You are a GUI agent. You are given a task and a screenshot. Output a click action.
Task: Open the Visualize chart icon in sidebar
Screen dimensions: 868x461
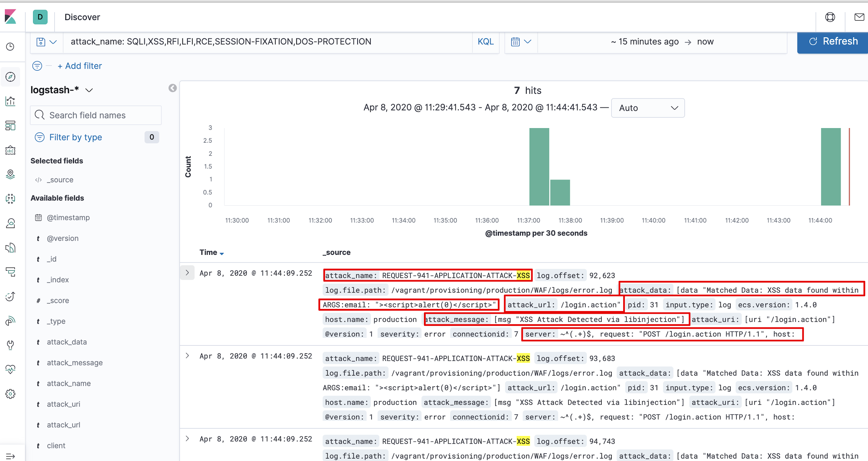10,101
